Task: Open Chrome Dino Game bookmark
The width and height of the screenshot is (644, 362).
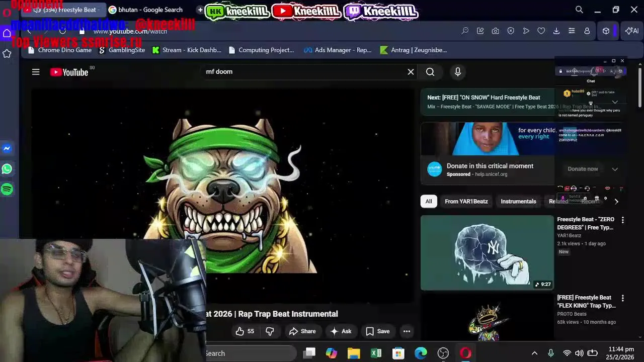Action: coord(60,50)
